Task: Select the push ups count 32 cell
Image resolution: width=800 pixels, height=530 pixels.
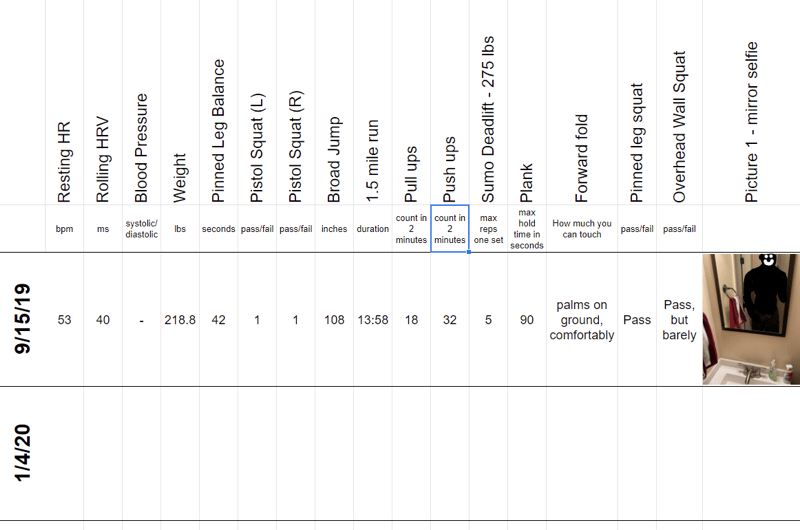Action: 449,320
